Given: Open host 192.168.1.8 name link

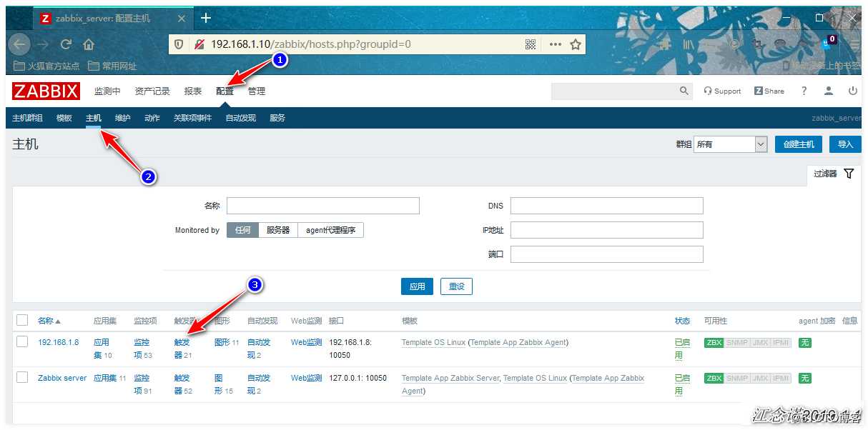Looking at the screenshot, I should click(59, 342).
